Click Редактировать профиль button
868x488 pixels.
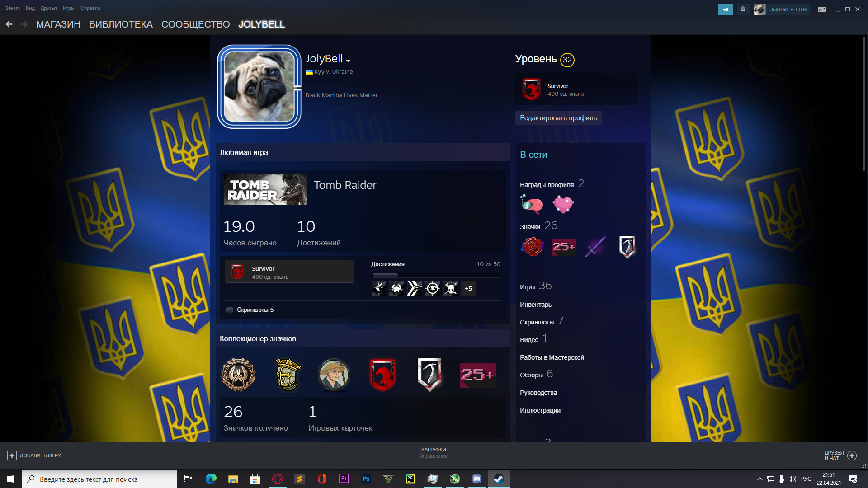pyautogui.click(x=558, y=118)
